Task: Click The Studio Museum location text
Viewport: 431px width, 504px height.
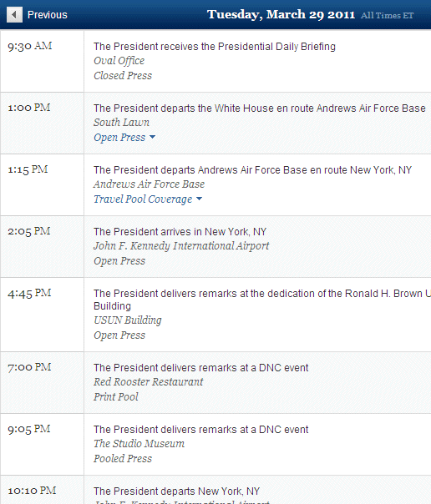Action: pyautogui.click(x=139, y=444)
